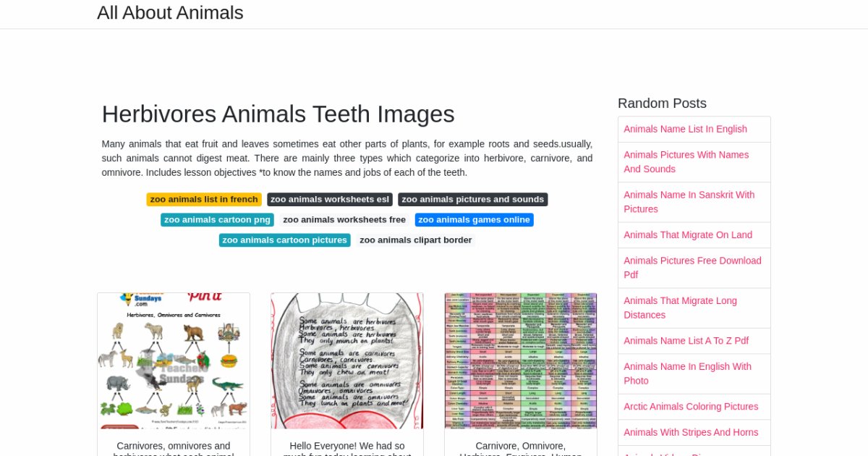Open the handwritten herbivores poem image
The width and height of the screenshot is (868, 456).
coord(347,360)
